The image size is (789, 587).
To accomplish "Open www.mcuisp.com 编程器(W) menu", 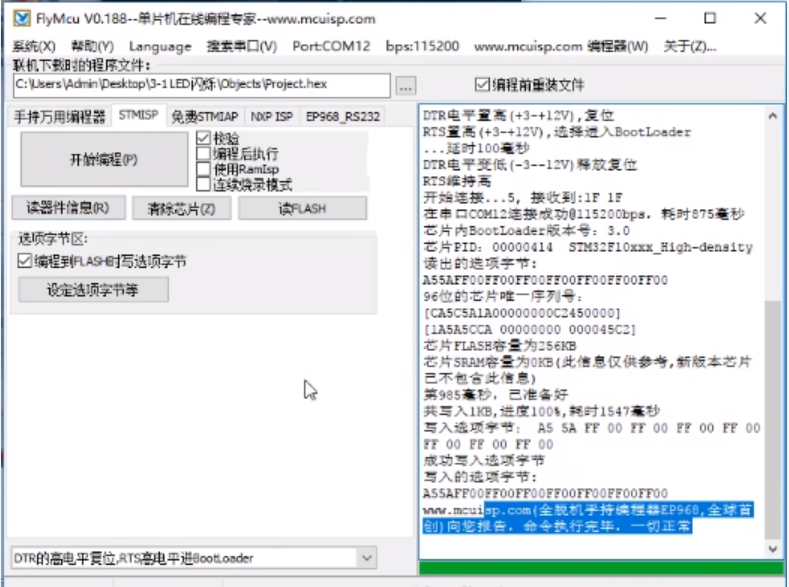I will 561,46.
